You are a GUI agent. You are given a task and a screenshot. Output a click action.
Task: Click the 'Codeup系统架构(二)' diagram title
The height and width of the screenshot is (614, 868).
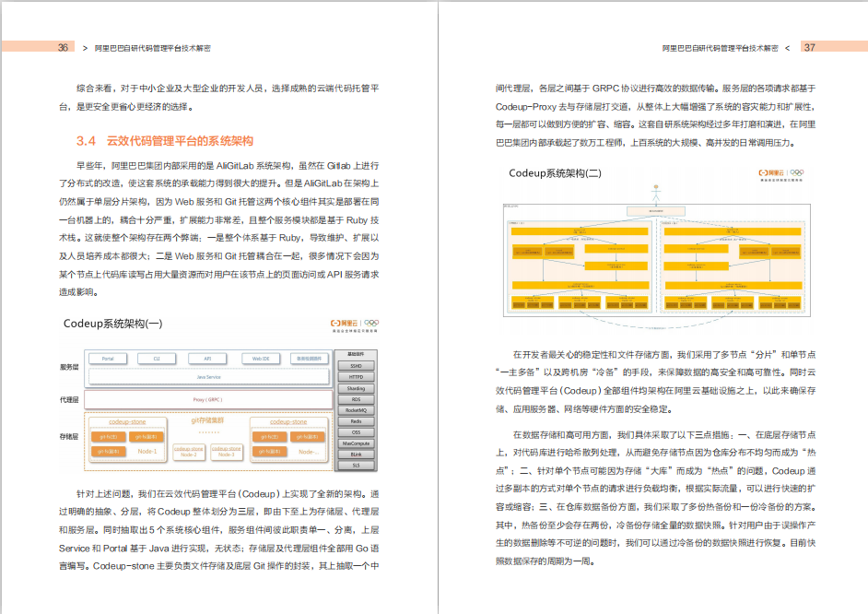(x=556, y=173)
